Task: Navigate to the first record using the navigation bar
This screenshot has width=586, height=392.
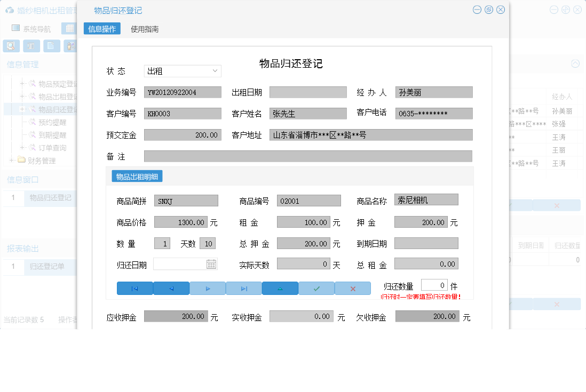Action: point(134,288)
